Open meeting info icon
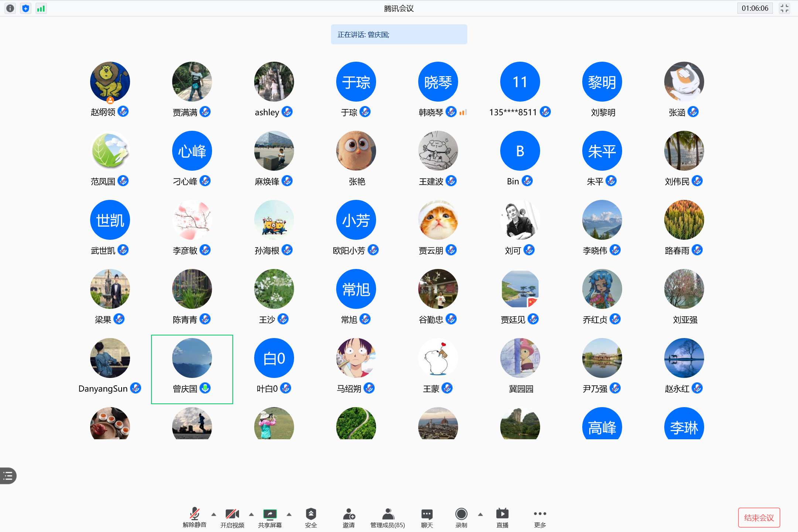The height and width of the screenshot is (532, 798). coord(10,8)
